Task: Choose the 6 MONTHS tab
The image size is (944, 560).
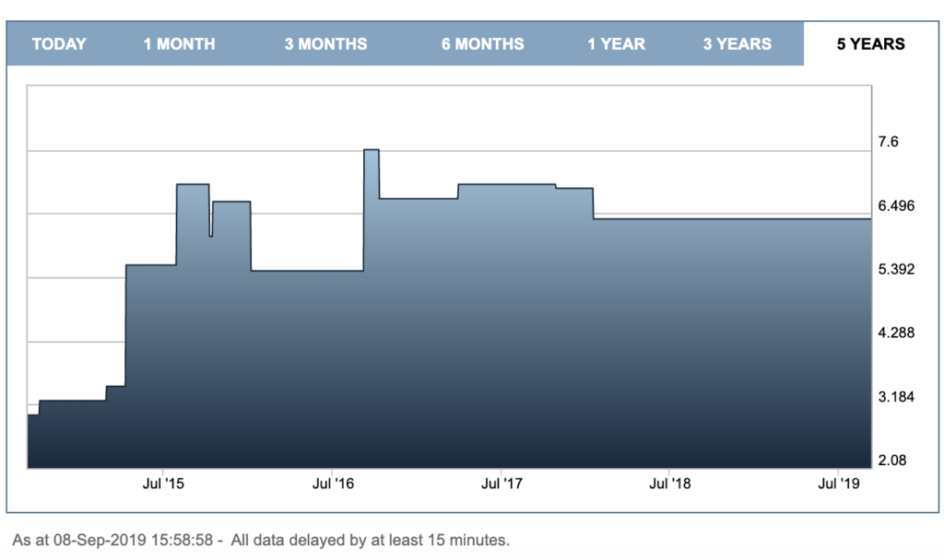Action: pyautogui.click(x=483, y=44)
